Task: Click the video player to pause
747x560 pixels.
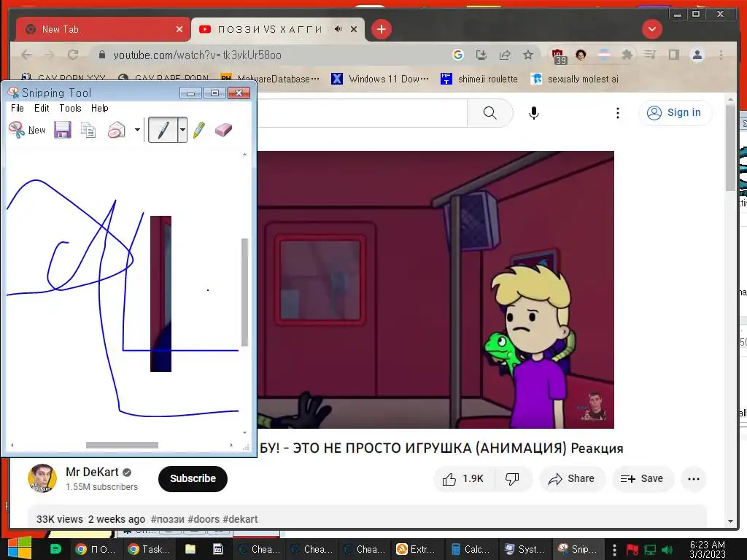Action: pyautogui.click(x=436, y=289)
